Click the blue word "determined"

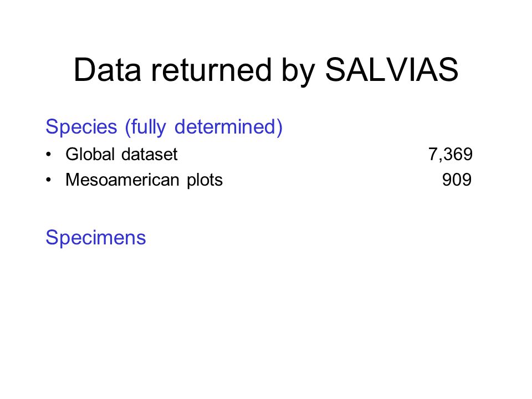[x=226, y=126]
